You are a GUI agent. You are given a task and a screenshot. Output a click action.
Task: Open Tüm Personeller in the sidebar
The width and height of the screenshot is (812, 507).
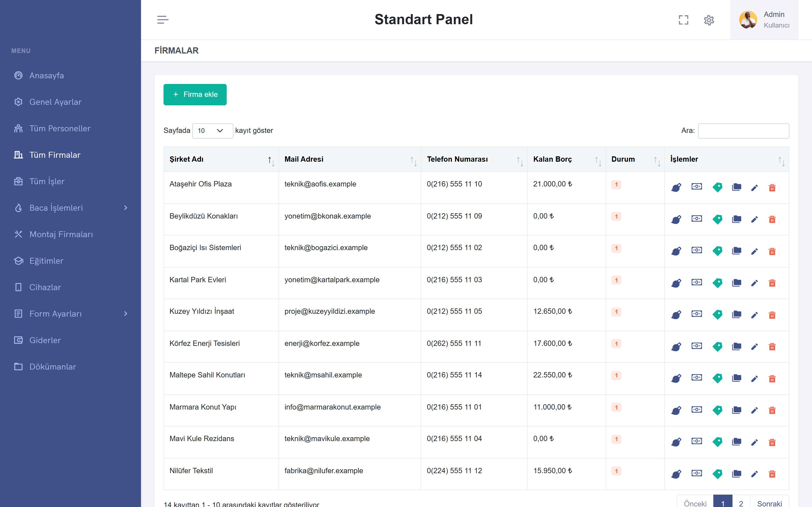click(x=60, y=128)
